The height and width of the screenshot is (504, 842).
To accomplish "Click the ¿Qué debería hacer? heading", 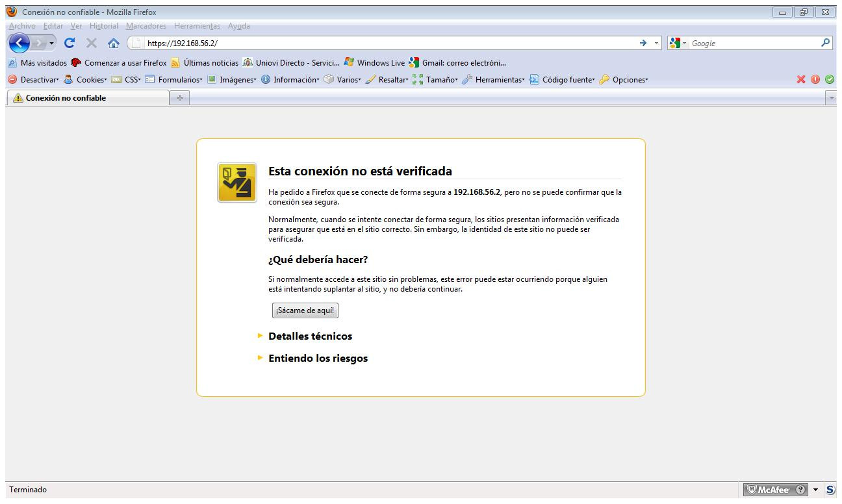I will 318,260.
